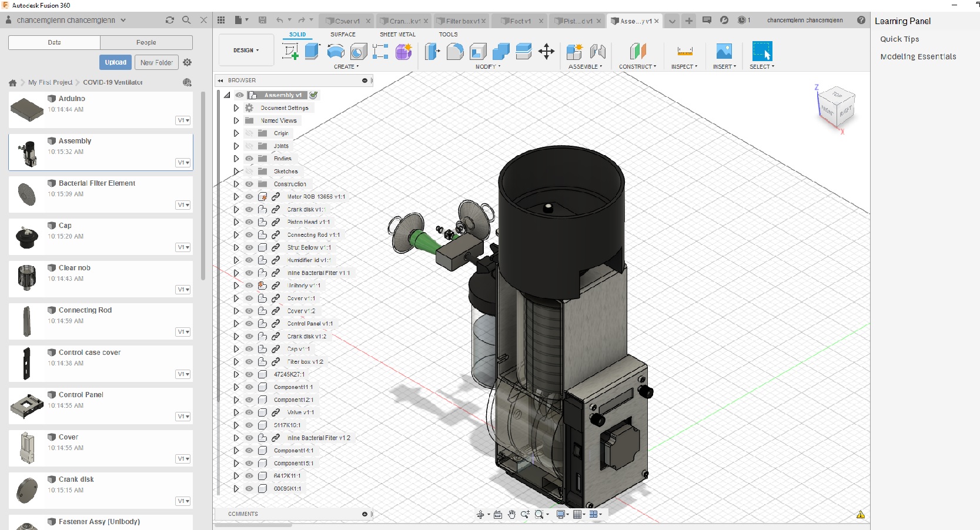The width and height of the screenshot is (980, 530).
Task: Toggle visibility of Control Panel v1:1 component
Action: click(x=249, y=324)
